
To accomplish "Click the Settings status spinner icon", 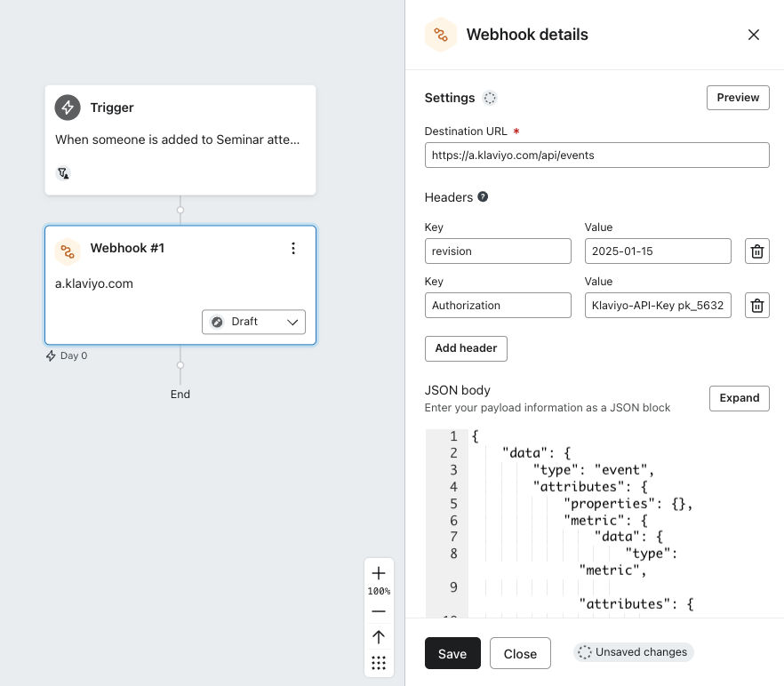I will [490, 98].
